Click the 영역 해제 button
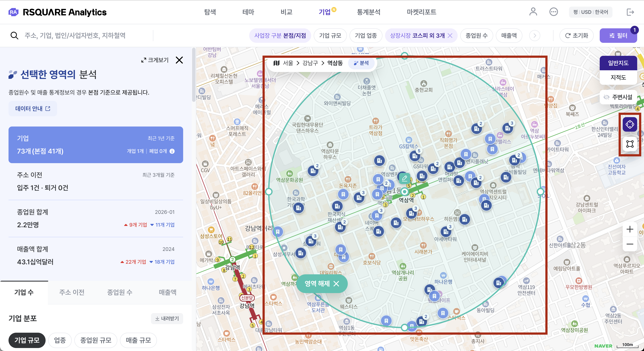Screen dimensions: 644x351 pyautogui.click(x=322, y=283)
